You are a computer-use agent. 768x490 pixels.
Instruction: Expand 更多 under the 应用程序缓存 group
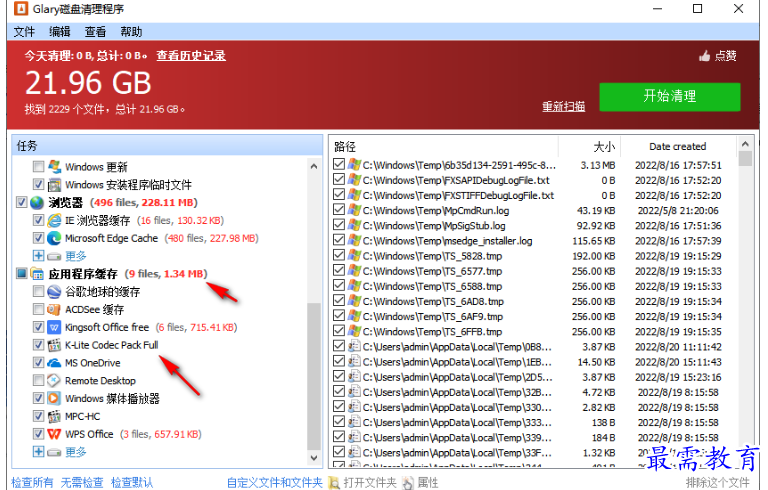click(38, 452)
